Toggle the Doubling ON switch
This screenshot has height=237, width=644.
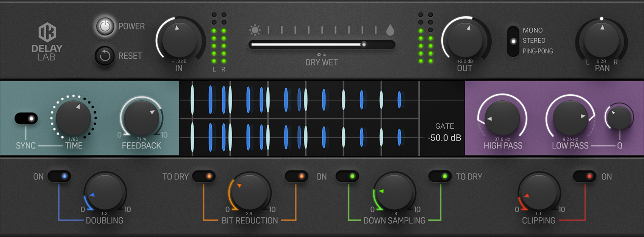pos(59,176)
